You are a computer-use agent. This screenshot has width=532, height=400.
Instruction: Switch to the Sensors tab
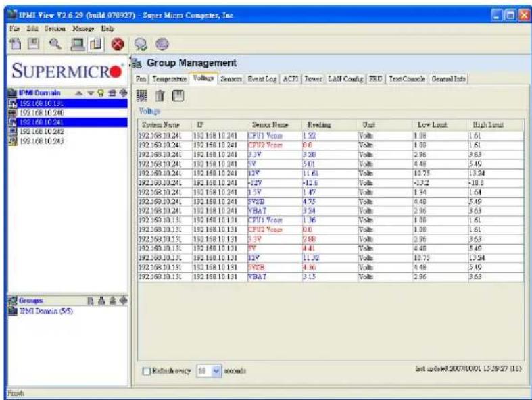(x=231, y=78)
